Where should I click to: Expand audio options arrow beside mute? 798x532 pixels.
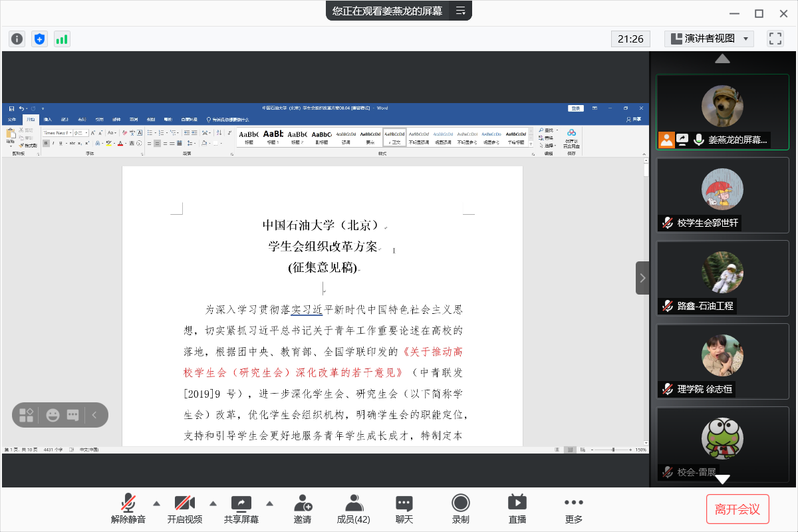click(156, 503)
